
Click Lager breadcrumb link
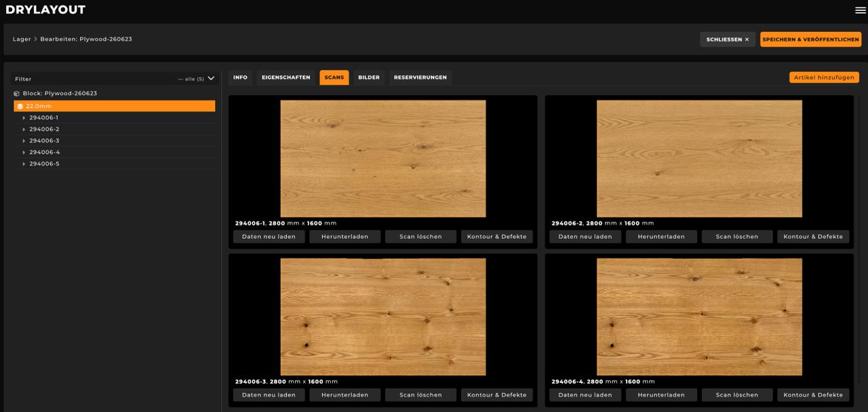22,39
